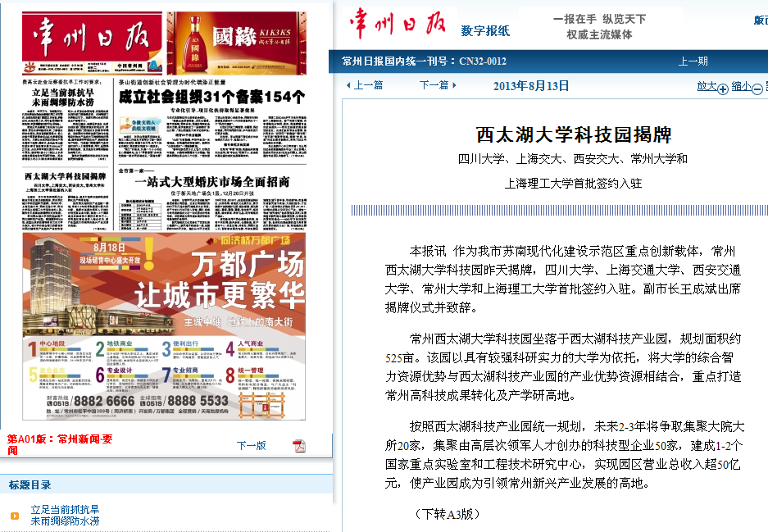This screenshot has height=532, width=768.
Task: Click 数字报纸 header text
Action: tap(485, 31)
